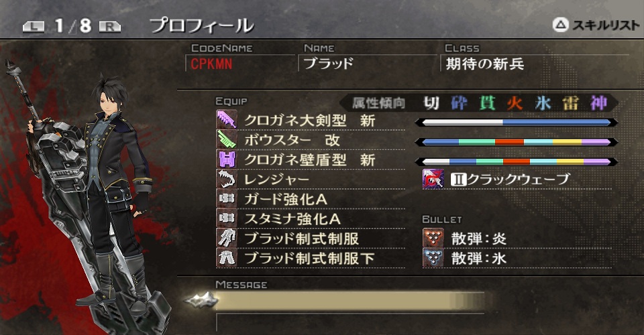The image size is (644, 335).
Task: Click the ブラッド制式制服下 pants icon
Action: (227, 258)
